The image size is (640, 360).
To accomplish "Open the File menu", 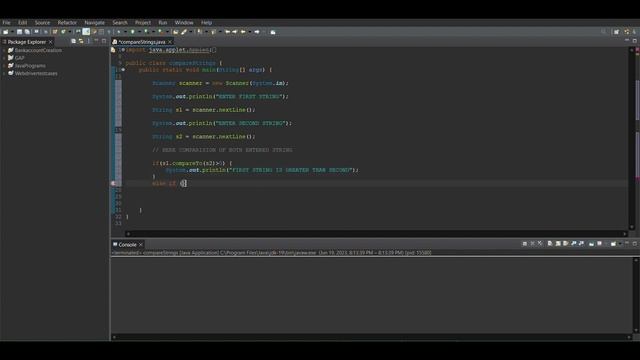I will [x=6, y=22].
